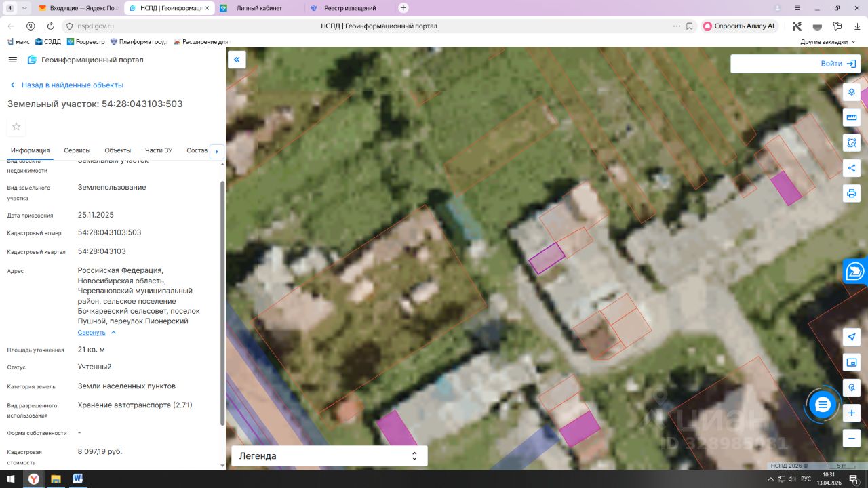This screenshot has height=488, width=868.
Task: Open the browser downloads panel
Action: (856, 26)
